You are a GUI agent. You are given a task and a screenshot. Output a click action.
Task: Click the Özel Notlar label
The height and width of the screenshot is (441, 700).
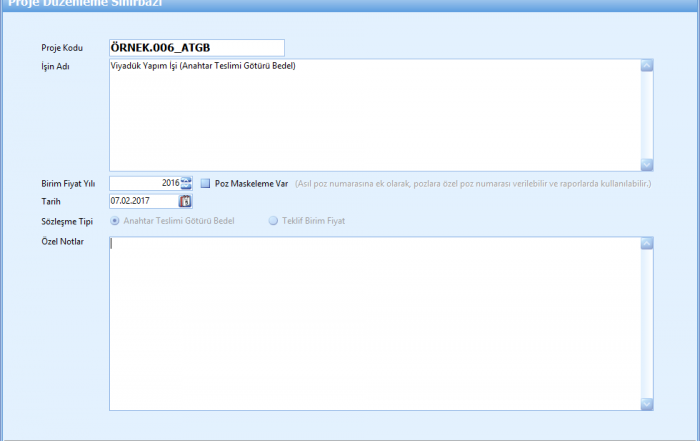(62, 242)
